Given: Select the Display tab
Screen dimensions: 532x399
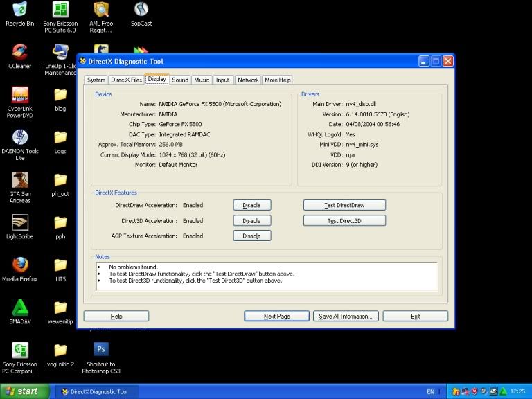Looking at the screenshot, I should click(157, 79).
